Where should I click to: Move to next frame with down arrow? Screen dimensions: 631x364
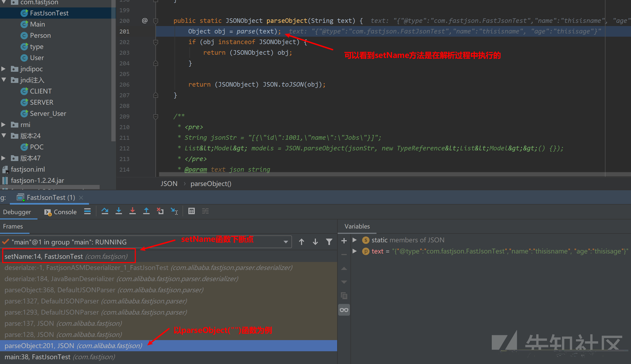click(315, 242)
